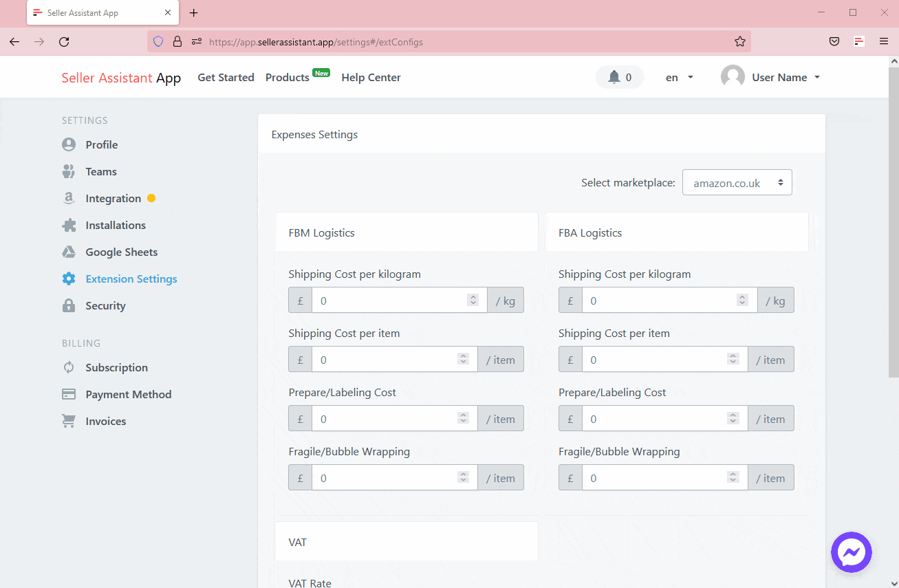899x588 pixels.
Task: Open the Seller Assistant extension icon in toolbar
Action: tap(858, 41)
